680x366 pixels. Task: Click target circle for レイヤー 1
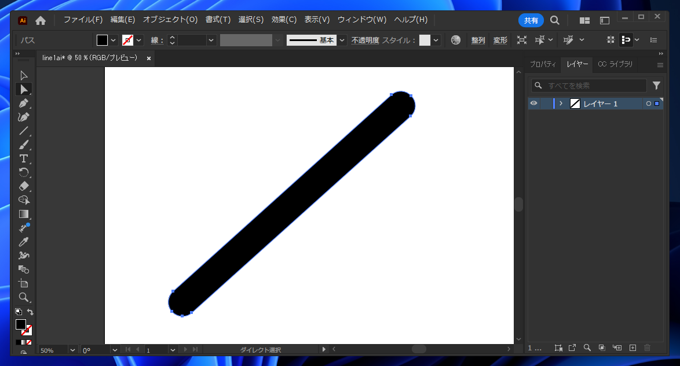648,104
